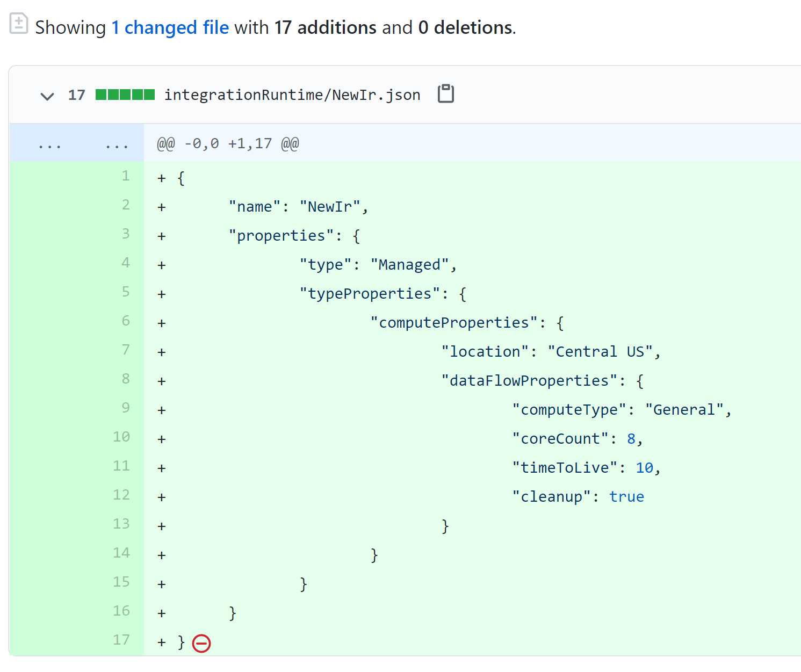This screenshot has width=801, height=672.
Task: Click line number 17 at the diff end
Action: point(121,640)
